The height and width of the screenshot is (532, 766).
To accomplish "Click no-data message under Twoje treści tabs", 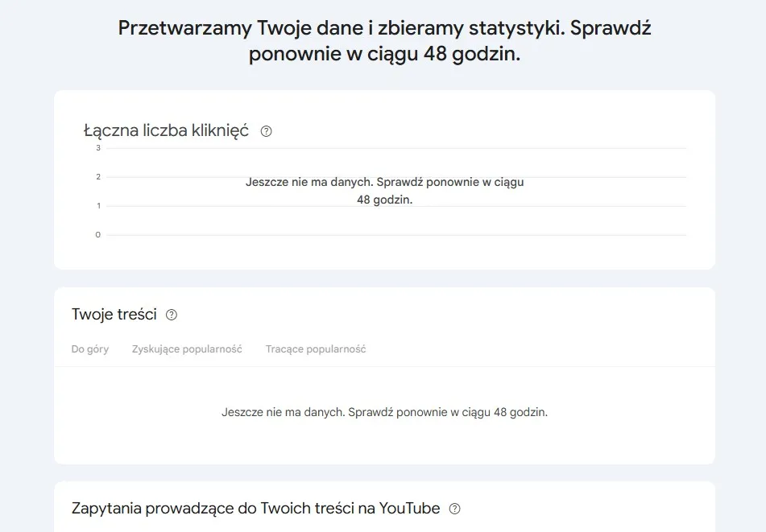I will pyautogui.click(x=384, y=412).
